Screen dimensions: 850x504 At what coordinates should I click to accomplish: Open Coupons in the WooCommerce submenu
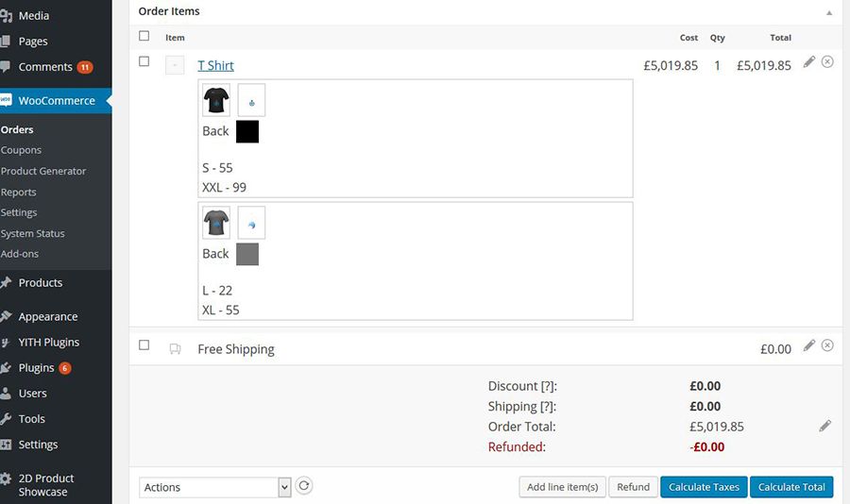click(21, 150)
